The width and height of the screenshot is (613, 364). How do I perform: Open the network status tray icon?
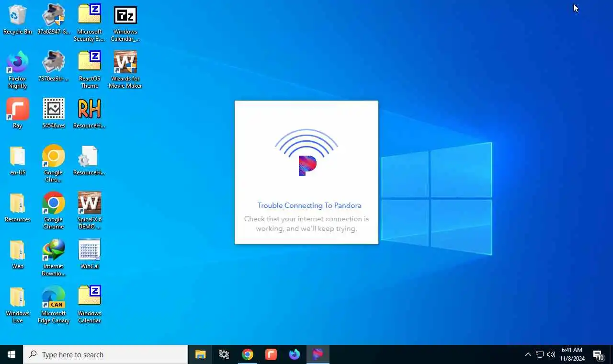click(540, 354)
